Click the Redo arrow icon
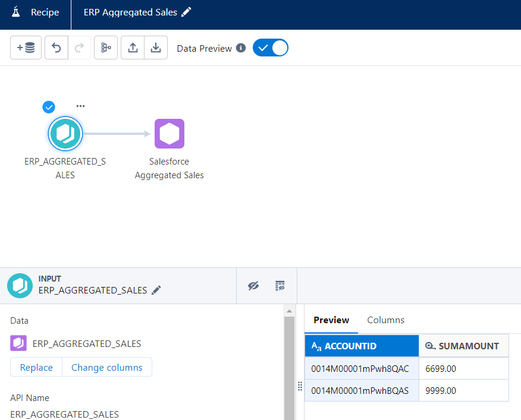Viewport: 521px width, 420px height. coord(80,48)
